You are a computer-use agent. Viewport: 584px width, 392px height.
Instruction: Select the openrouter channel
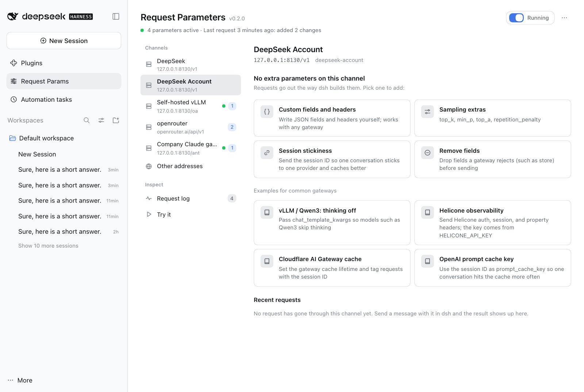pos(191,127)
